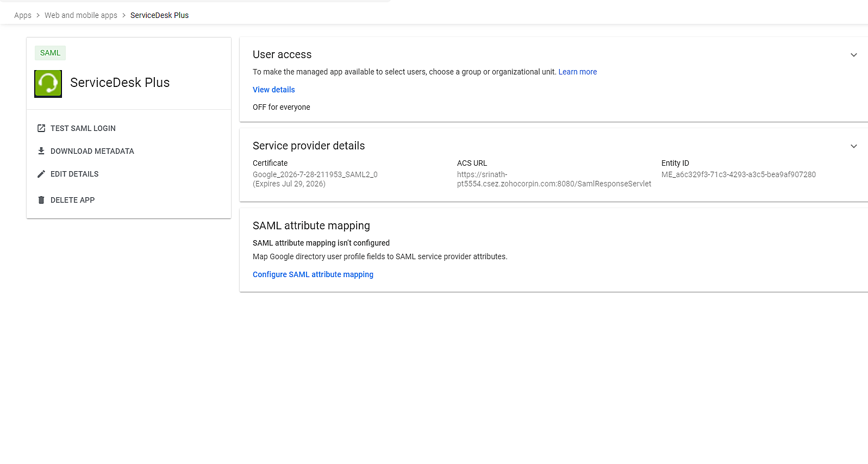Click Configure SAML attribute mapping link
868x464 pixels.
click(x=313, y=274)
